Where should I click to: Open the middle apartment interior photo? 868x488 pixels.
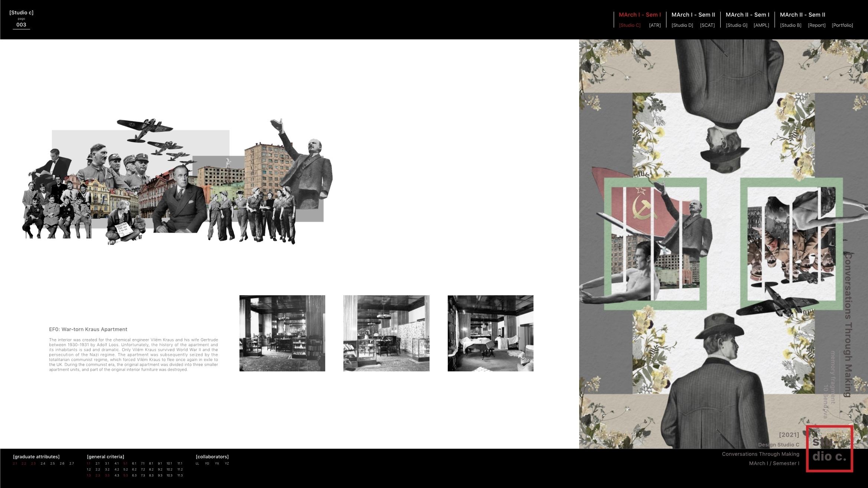[x=386, y=333]
